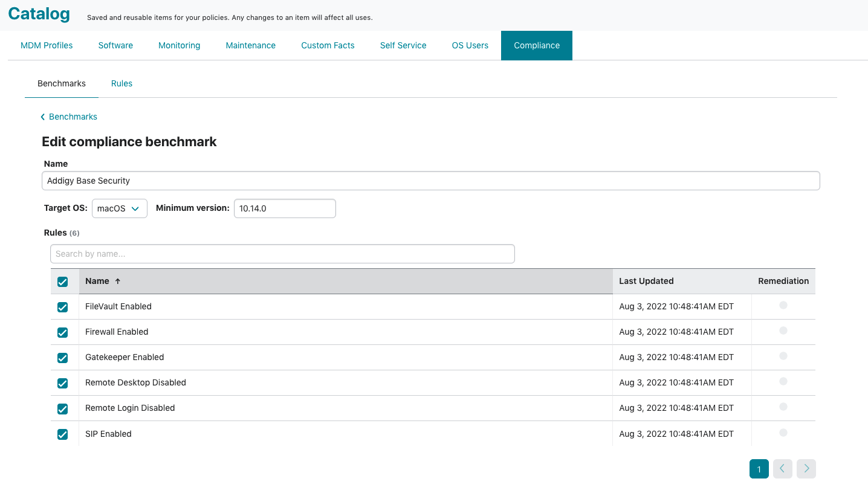Image resolution: width=868 pixels, height=493 pixels.
Task: Click the sort arrow next to Name
Action: point(118,282)
